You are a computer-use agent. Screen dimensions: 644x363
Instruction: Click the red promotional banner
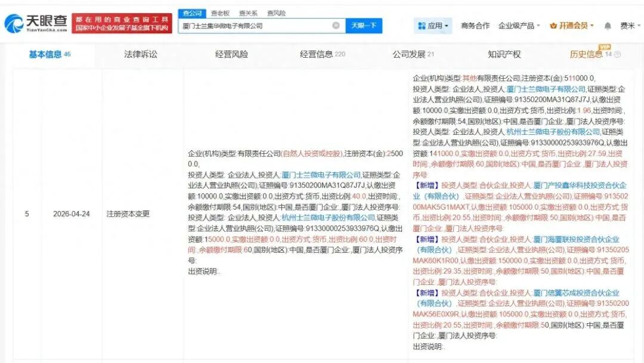(122, 24)
